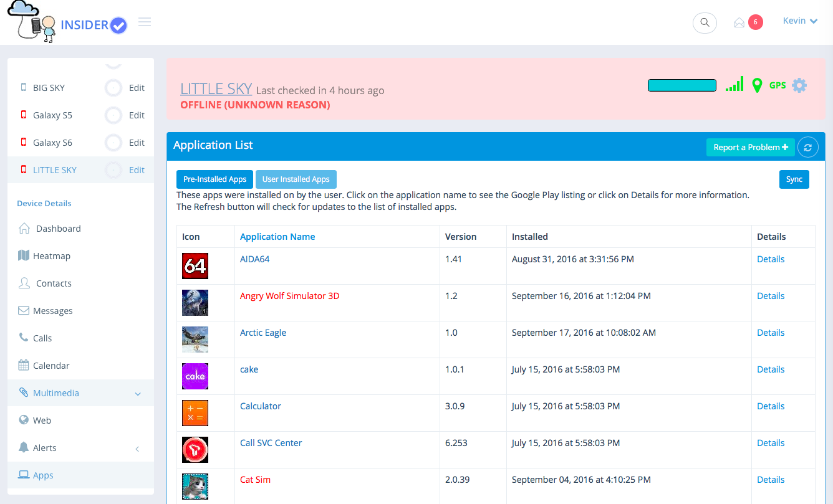Open Call SVC Center app link
The height and width of the screenshot is (504, 833).
(x=271, y=443)
